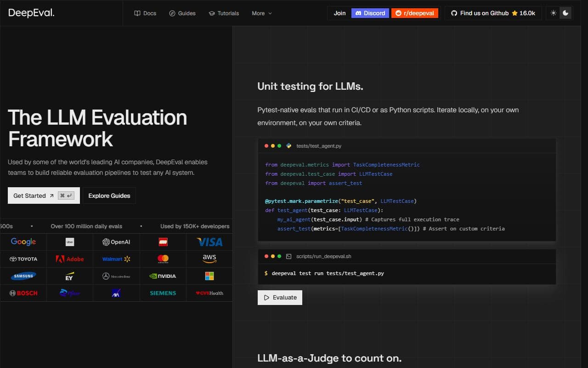
Task: Expand the More dropdown menu
Action: (x=262, y=13)
